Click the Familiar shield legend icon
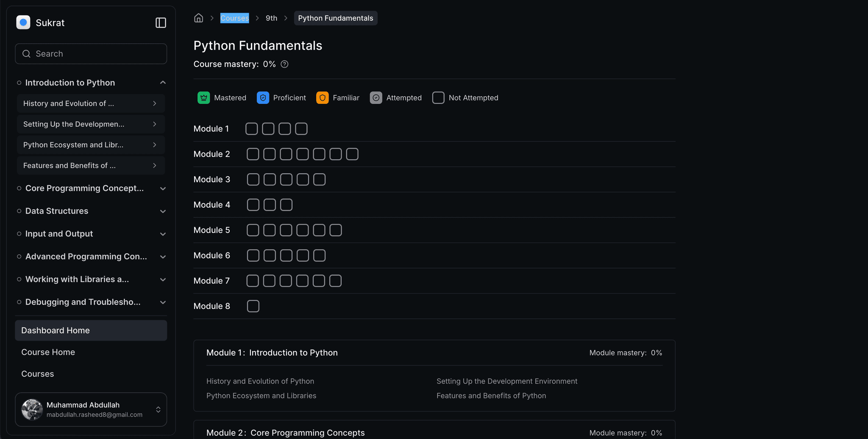The width and height of the screenshot is (868, 439). click(x=322, y=97)
